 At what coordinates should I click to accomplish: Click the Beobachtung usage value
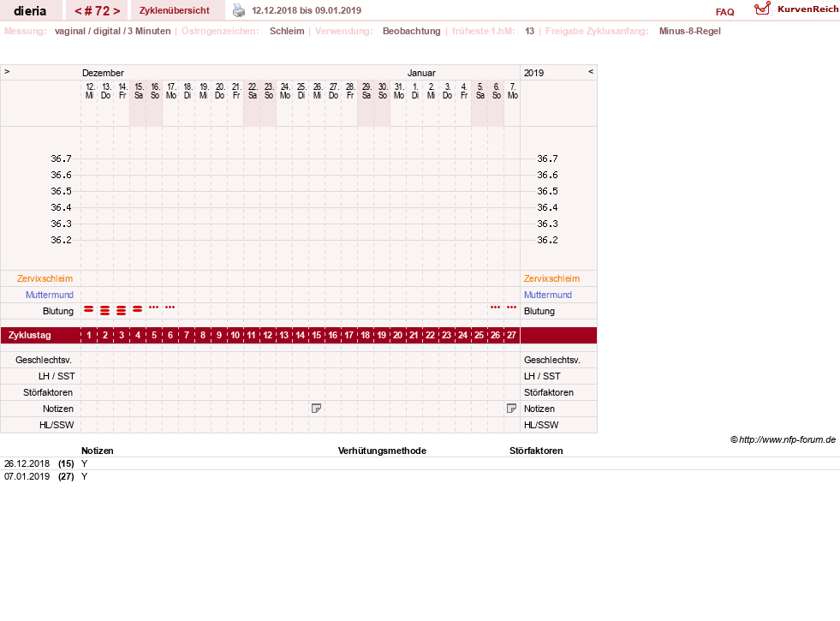pos(411,31)
